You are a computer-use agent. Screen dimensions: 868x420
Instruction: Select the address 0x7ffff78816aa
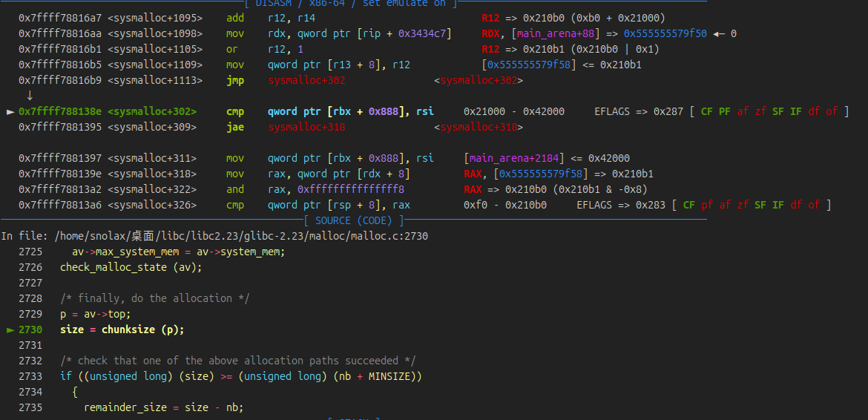[x=60, y=33]
